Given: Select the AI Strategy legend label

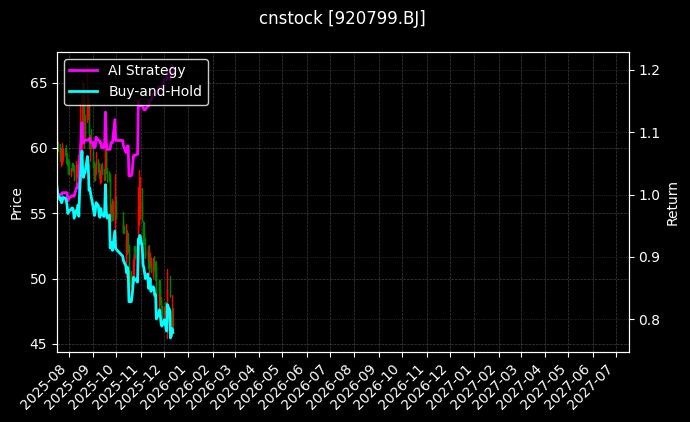Looking at the screenshot, I should (x=146, y=70).
